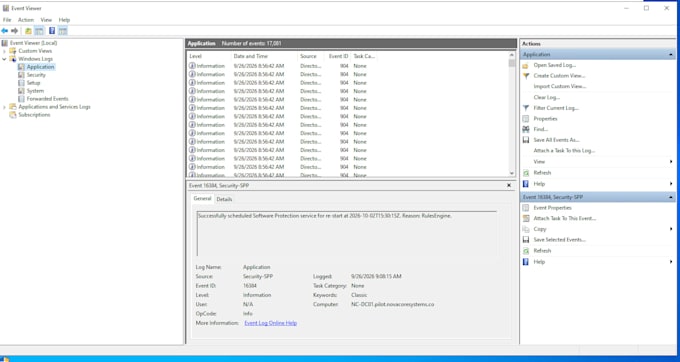Switch to the Details tab
Image resolution: width=680 pixels, height=362 pixels.
pyautogui.click(x=224, y=199)
